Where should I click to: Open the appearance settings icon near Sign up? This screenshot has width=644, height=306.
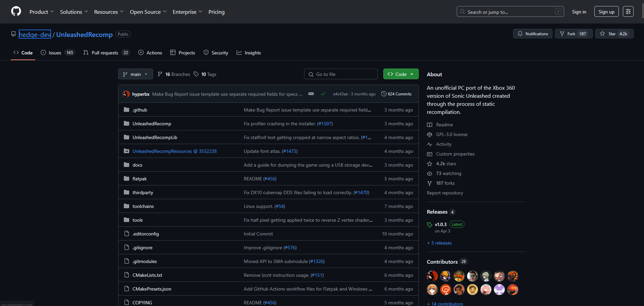pos(628,11)
